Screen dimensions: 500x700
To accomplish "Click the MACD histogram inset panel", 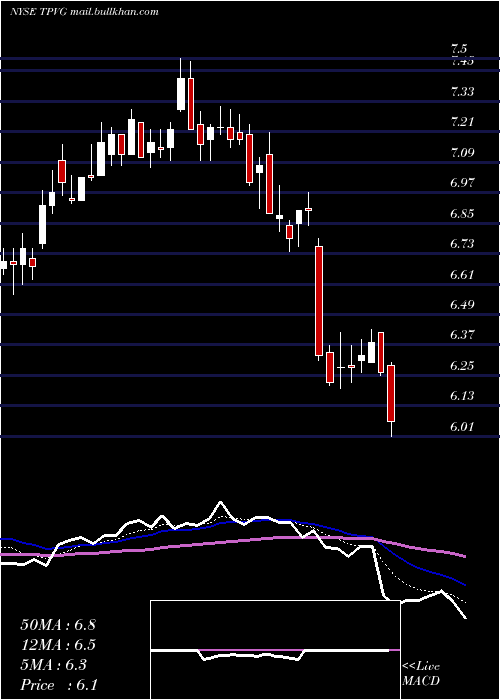I will (275, 650).
